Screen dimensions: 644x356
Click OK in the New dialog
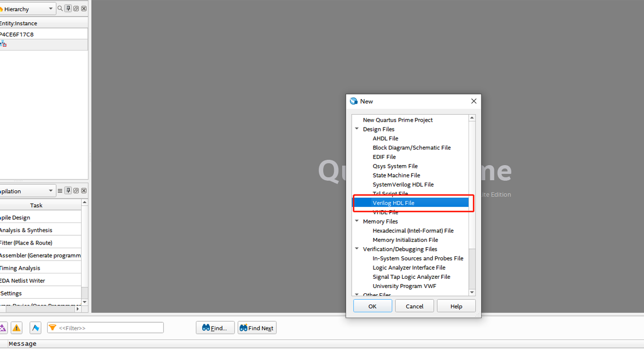[x=372, y=306]
